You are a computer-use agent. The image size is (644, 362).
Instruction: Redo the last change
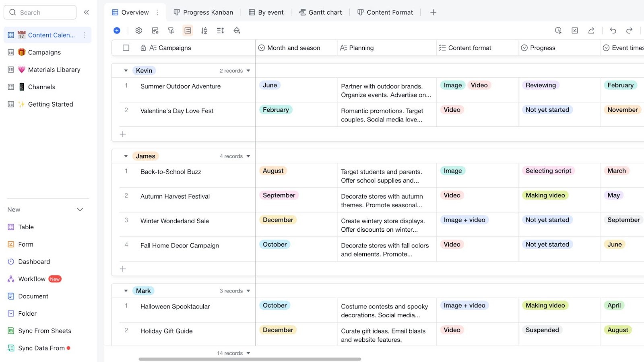coord(629,30)
